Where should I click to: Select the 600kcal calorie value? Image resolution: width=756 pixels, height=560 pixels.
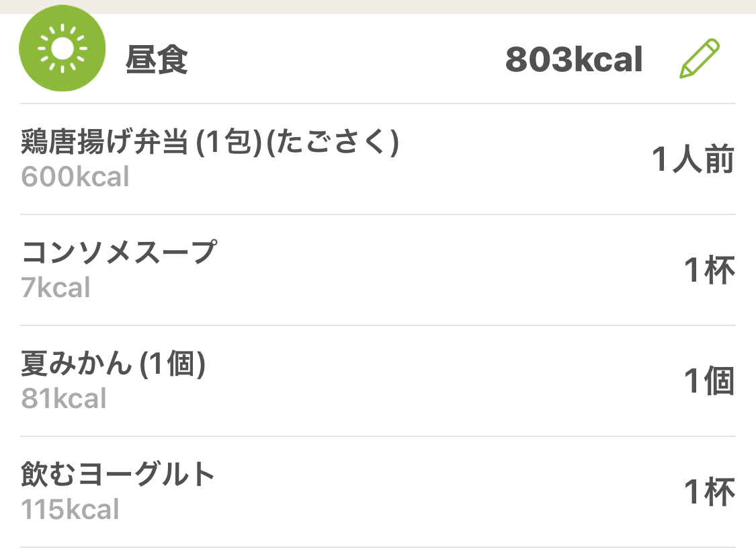[75, 176]
